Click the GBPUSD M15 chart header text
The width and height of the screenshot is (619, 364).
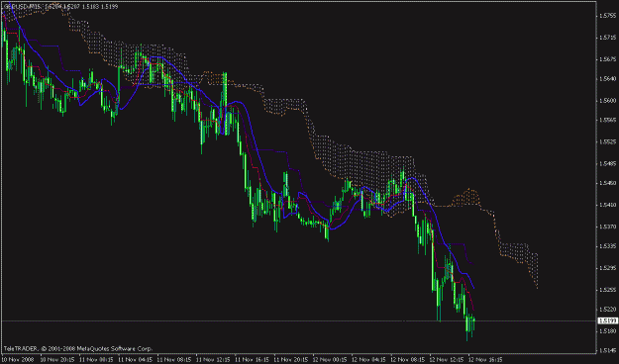point(60,7)
